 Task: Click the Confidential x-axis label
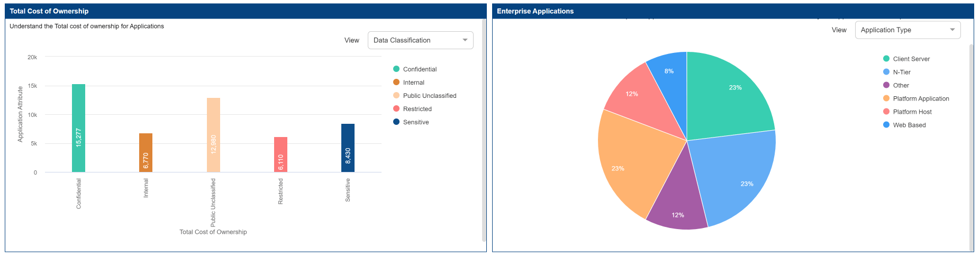79,194
